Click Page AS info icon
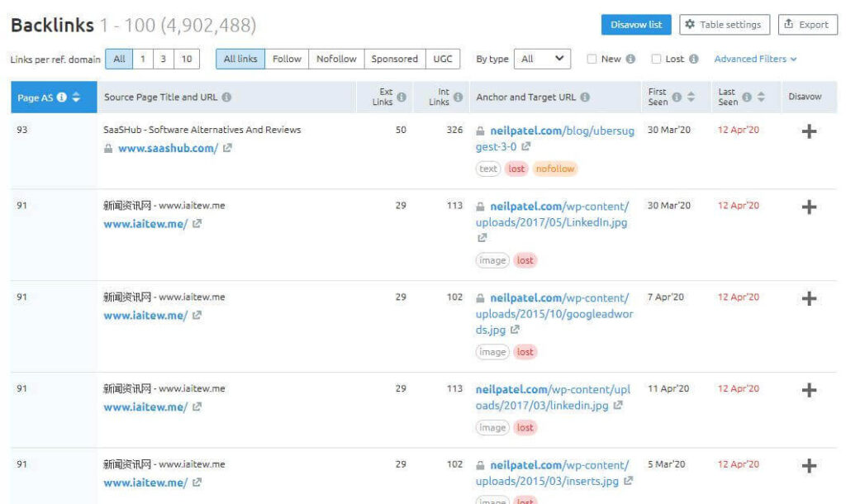The height and width of the screenshot is (504, 846). point(62,97)
